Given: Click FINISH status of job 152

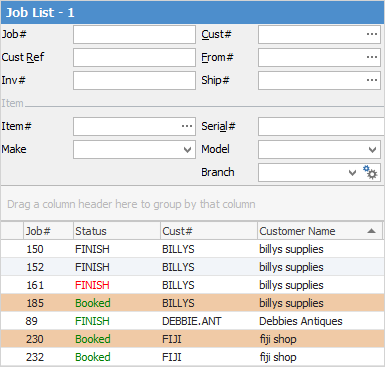Looking at the screenshot, I should click(x=92, y=267).
